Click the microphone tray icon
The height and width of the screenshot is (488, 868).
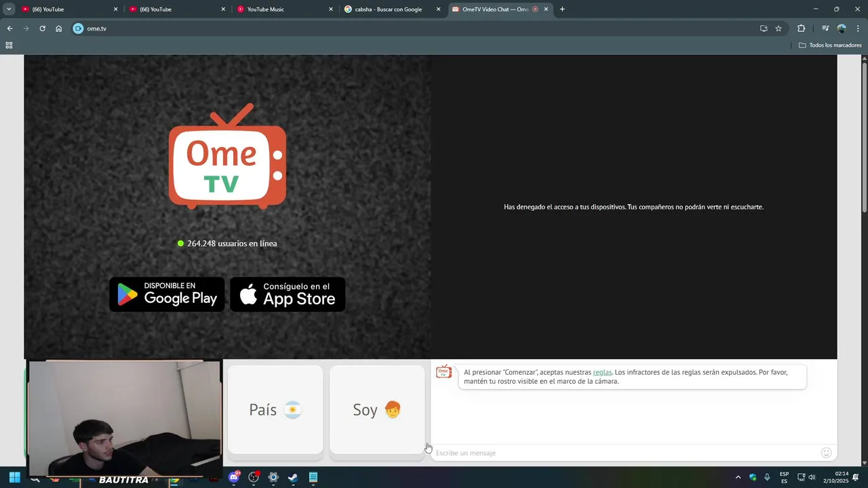tap(767, 477)
